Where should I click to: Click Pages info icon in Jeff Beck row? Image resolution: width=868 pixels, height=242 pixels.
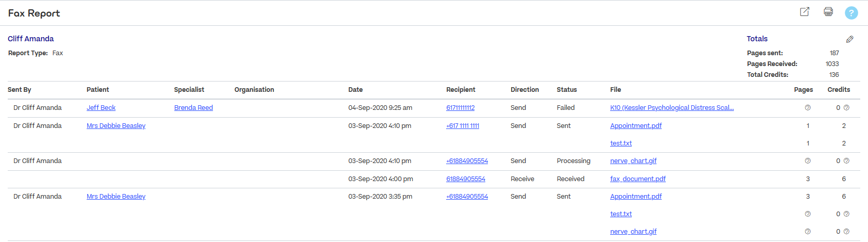pos(808,108)
